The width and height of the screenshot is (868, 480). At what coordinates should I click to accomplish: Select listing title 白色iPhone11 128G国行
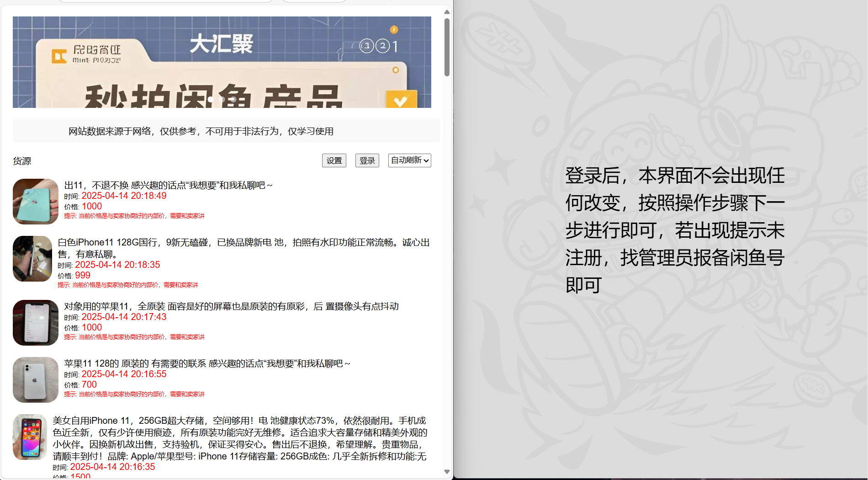click(243, 248)
